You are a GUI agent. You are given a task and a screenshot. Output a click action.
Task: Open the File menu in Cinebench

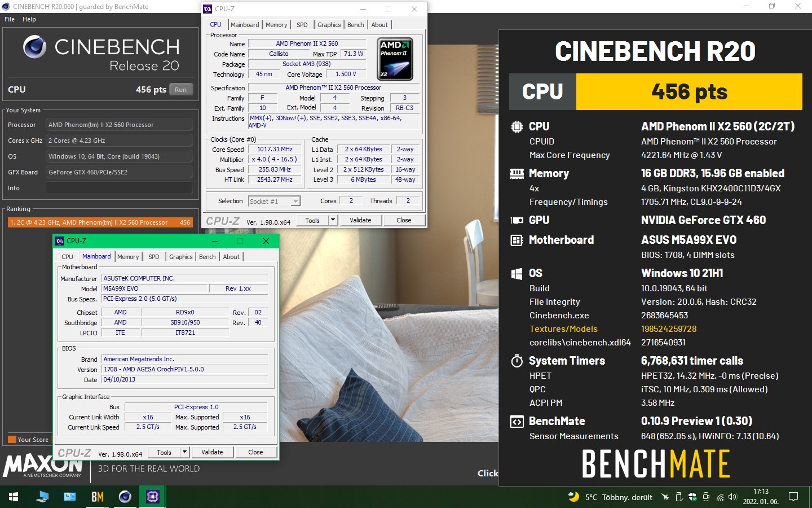[10, 19]
